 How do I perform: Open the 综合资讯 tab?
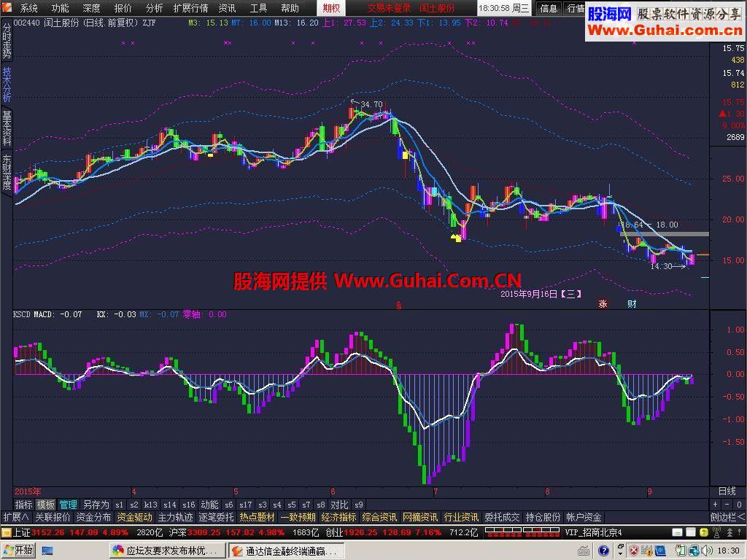[379, 517]
